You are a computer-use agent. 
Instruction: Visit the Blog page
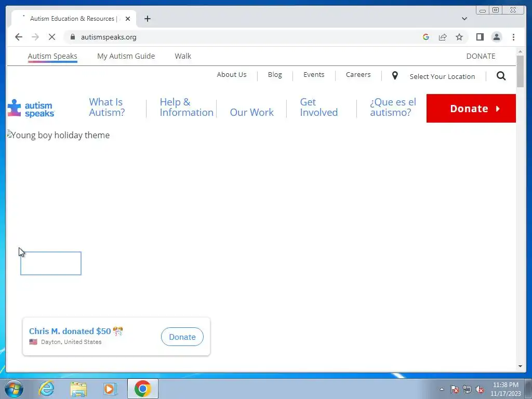coord(275,75)
